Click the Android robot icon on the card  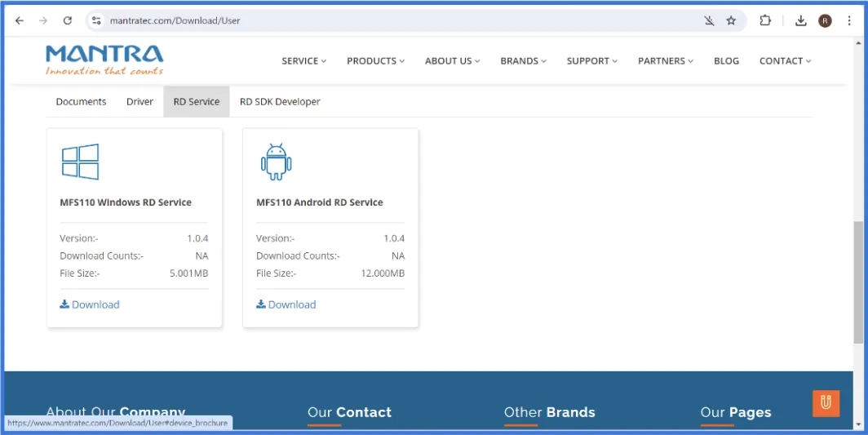(277, 162)
